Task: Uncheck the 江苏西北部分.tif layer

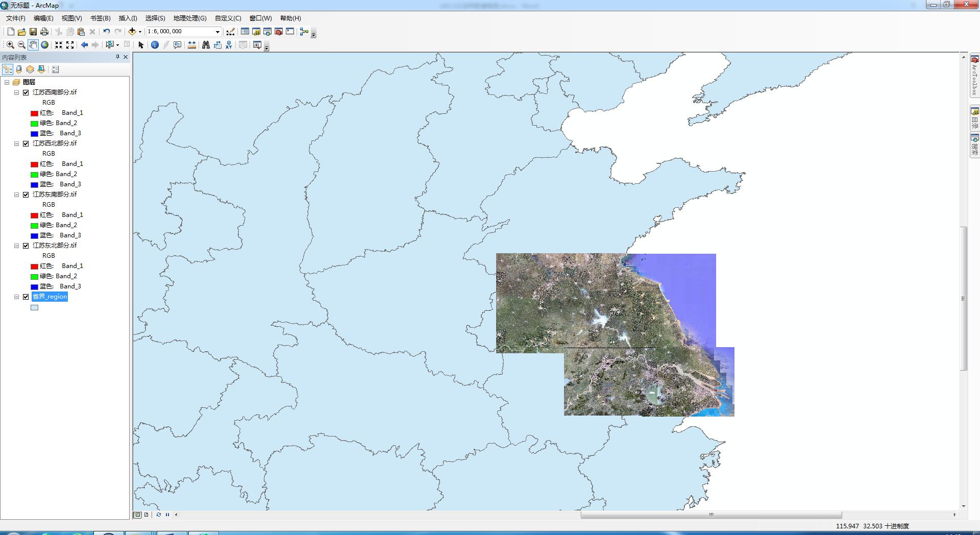Action: tap(26, 143)
